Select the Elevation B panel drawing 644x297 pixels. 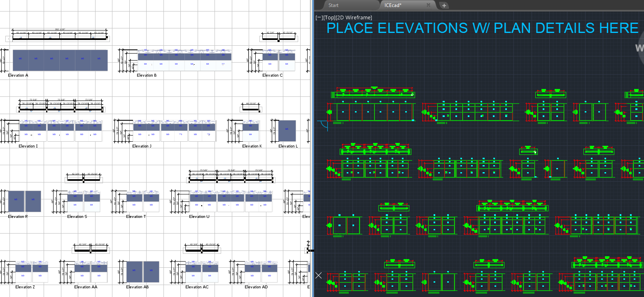coord(184,60)
